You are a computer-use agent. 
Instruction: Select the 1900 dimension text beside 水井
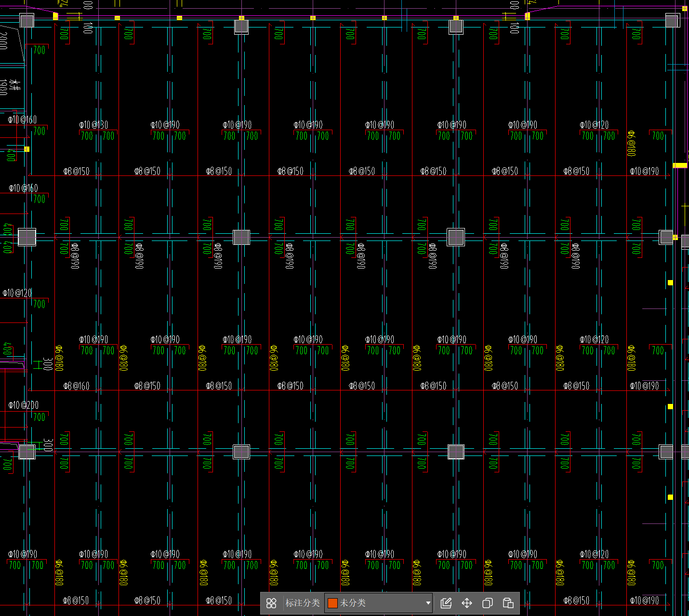[x=3, y=87]
